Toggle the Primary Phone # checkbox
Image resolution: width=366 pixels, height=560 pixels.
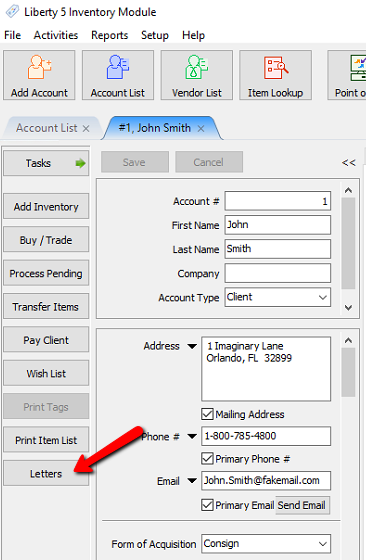pyautogui.click(x=207, y=459)
